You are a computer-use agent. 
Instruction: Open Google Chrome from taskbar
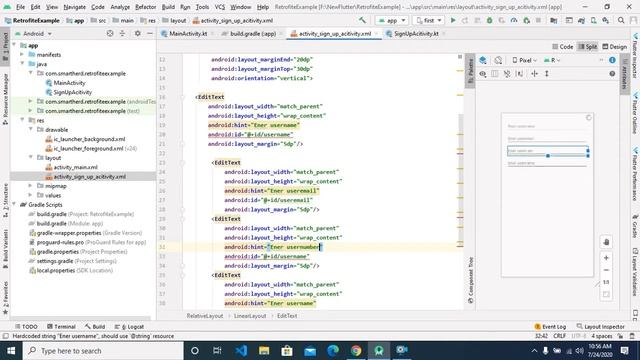pyautogui.click(x=356, y=350)
